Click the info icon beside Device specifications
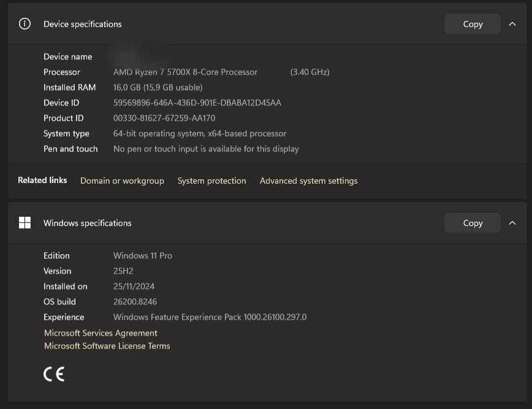The image size is (532, 409). click(25, 24)
